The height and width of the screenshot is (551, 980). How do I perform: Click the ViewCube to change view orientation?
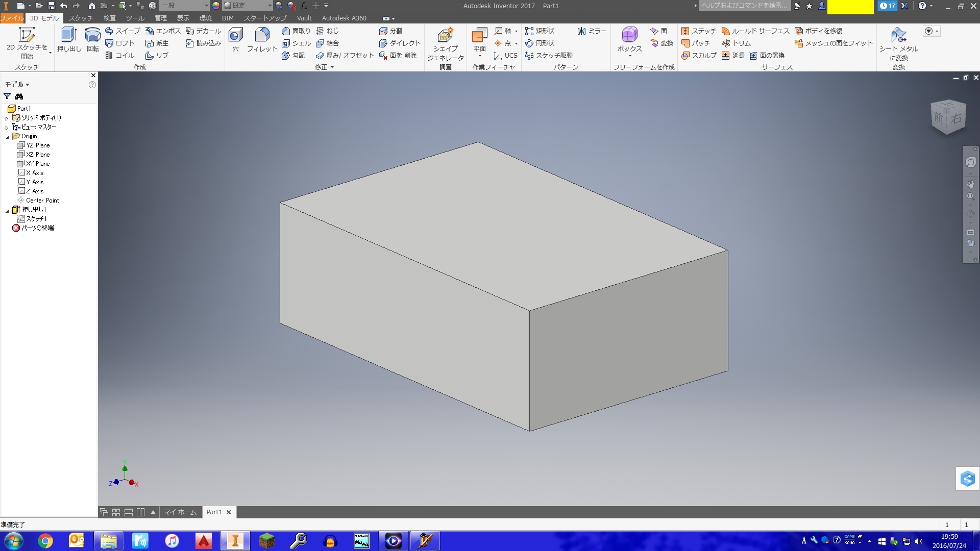948,117
